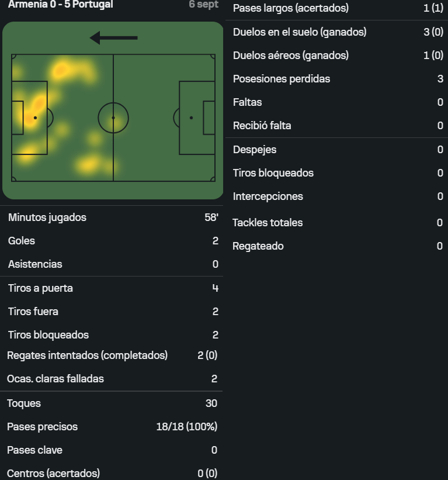Screen dimensions: 448x480
Task: Select Duelos en el suelo (ganados) row
Action: pos(338,32)
